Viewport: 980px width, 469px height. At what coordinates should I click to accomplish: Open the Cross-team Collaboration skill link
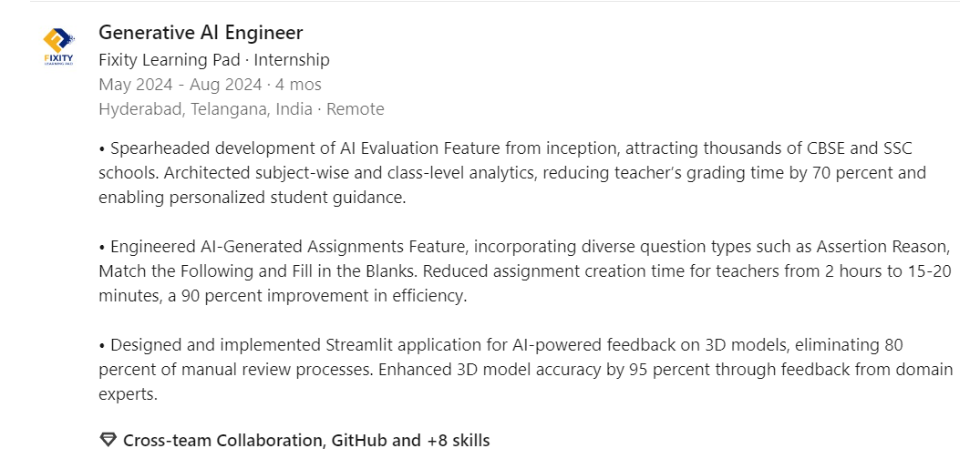click(223, 441)
